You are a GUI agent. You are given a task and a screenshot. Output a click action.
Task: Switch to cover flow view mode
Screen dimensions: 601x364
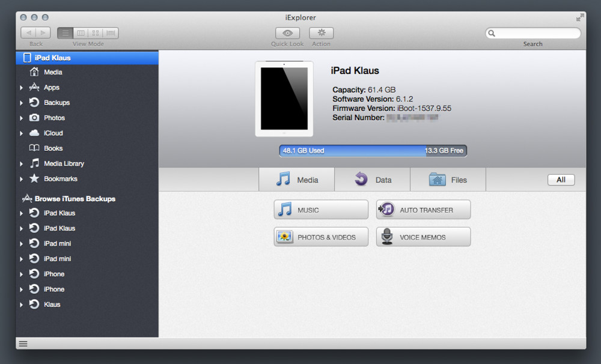tap(111, 33)
